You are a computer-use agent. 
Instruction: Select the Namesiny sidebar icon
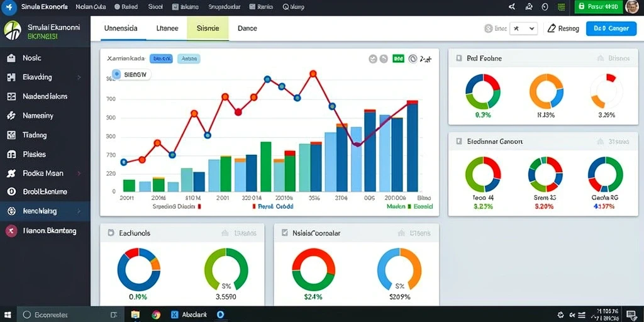click(x=11, y=116)
